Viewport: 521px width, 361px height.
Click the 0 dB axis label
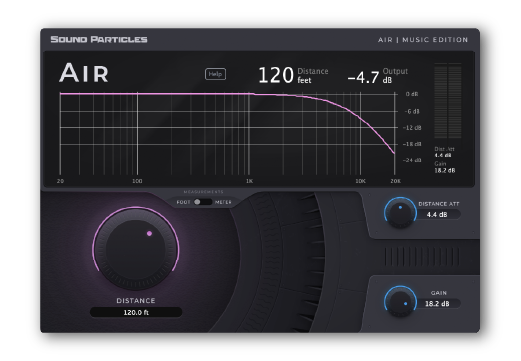pyautogui.click(x=412, y=94)
